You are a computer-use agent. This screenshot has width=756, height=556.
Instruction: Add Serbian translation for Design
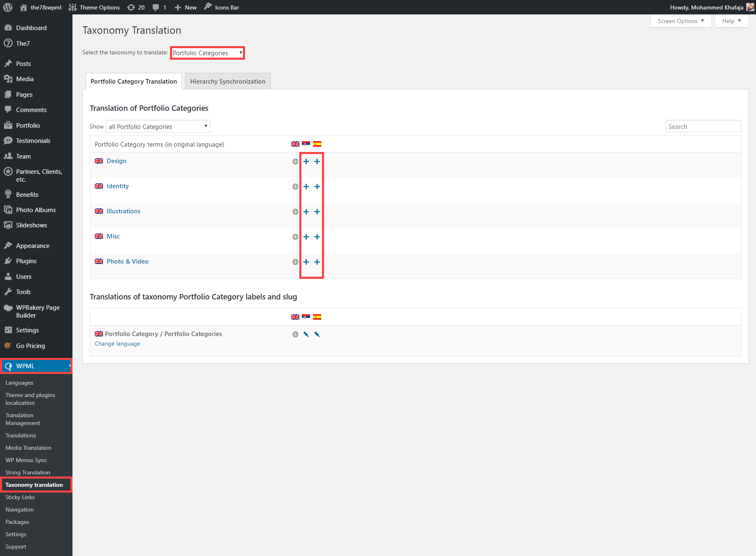306,161
